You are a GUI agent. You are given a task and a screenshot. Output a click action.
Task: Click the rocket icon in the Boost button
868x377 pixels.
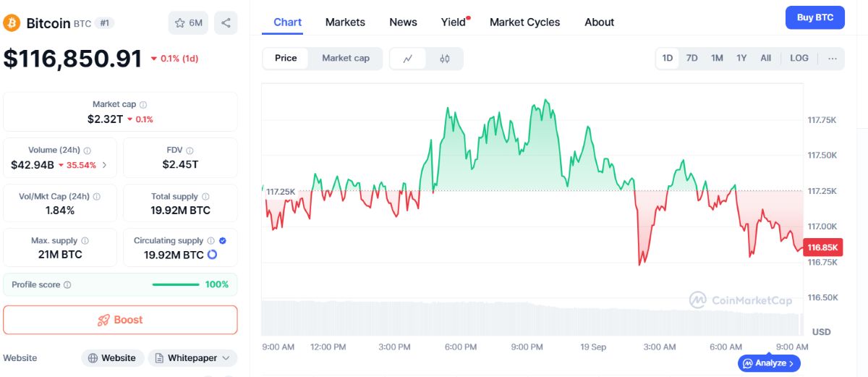coord(103,320)
